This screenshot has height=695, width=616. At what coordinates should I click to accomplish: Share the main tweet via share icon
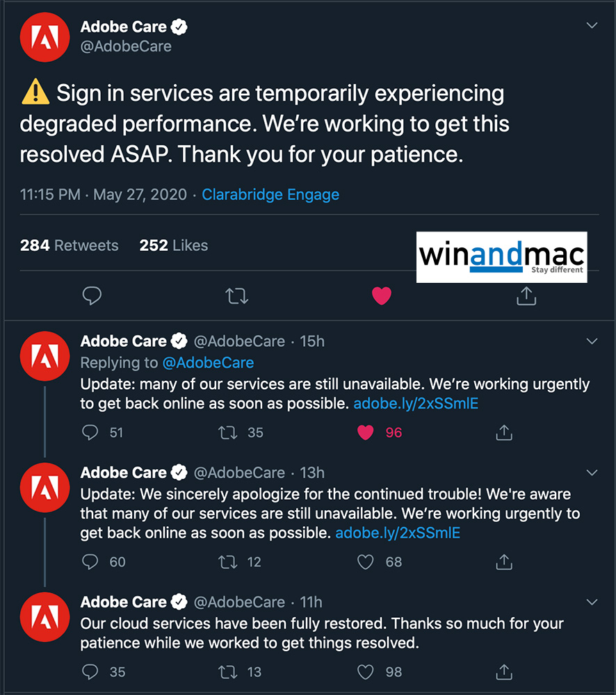click(x=526, y=296)
